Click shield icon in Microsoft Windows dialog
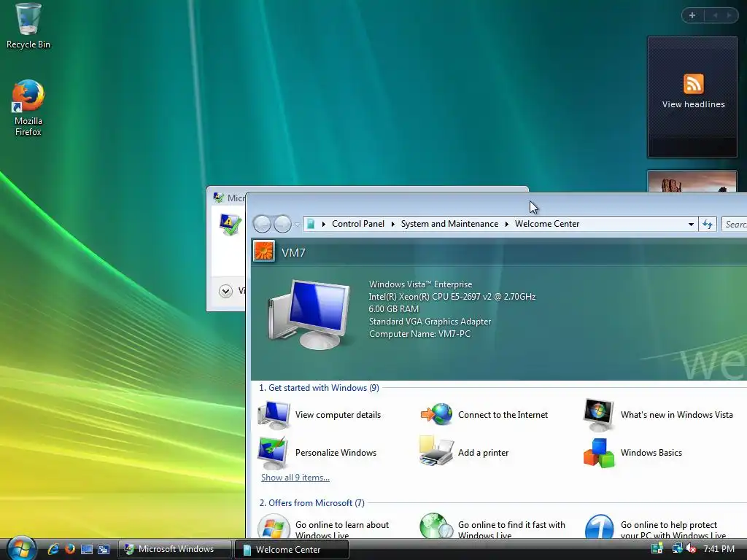This screenshot has height=560, width=747. pyautogui.click(x=231, y=225)
